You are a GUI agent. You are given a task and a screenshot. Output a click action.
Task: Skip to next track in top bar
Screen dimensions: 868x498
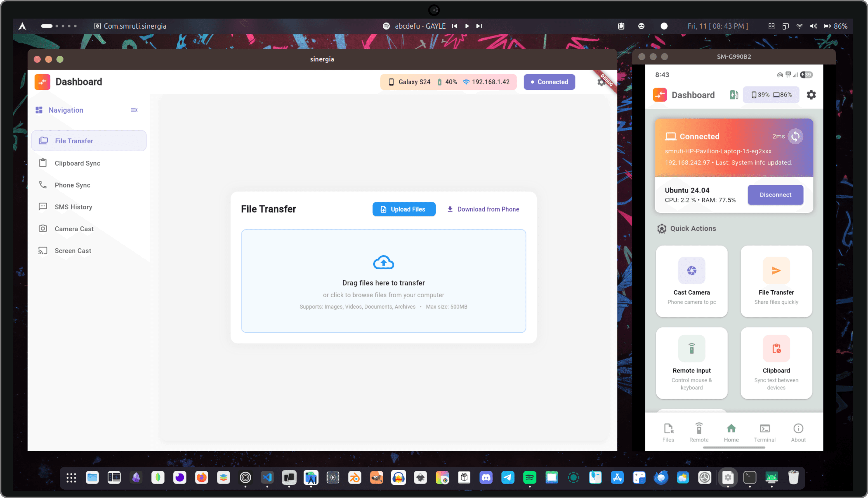pyautogui.click(x=479, y=26)
